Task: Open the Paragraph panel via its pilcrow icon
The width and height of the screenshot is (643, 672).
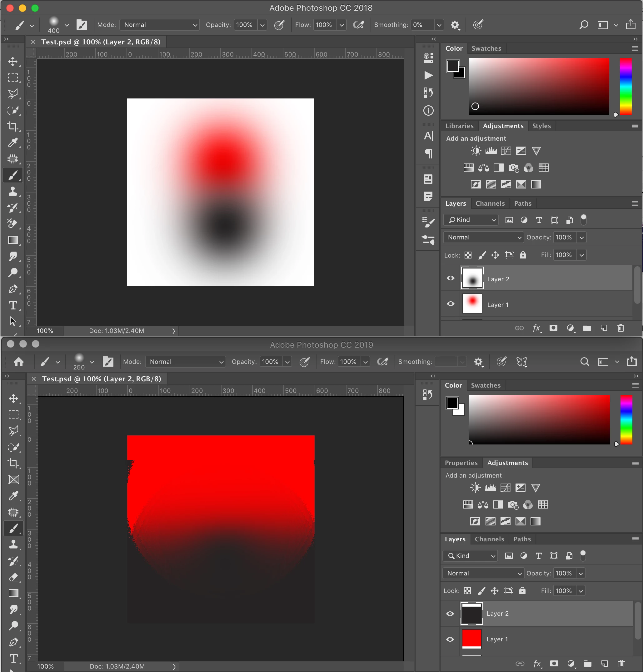Action: pyautogui.click(x=428, y=153)
